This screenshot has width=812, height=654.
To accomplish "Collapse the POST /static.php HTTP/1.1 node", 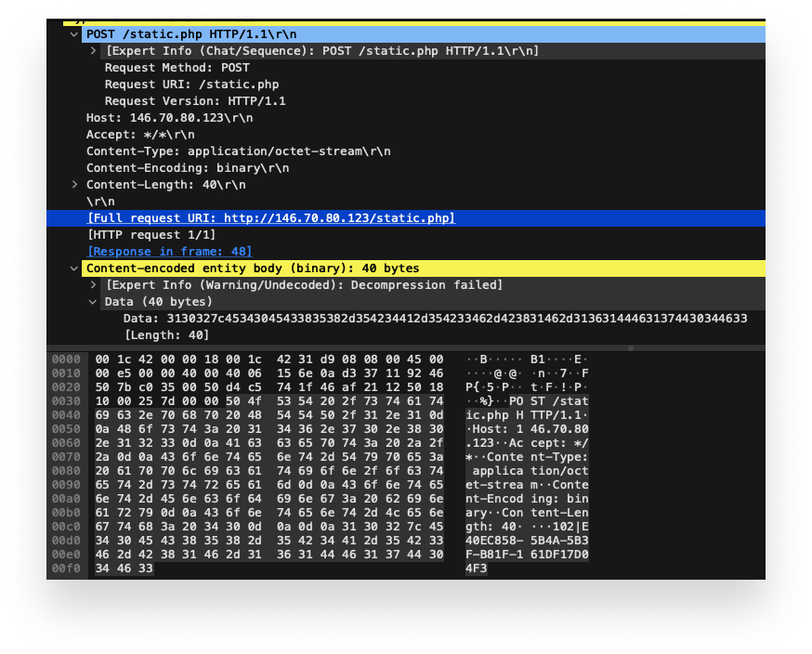I will point(73,33).
